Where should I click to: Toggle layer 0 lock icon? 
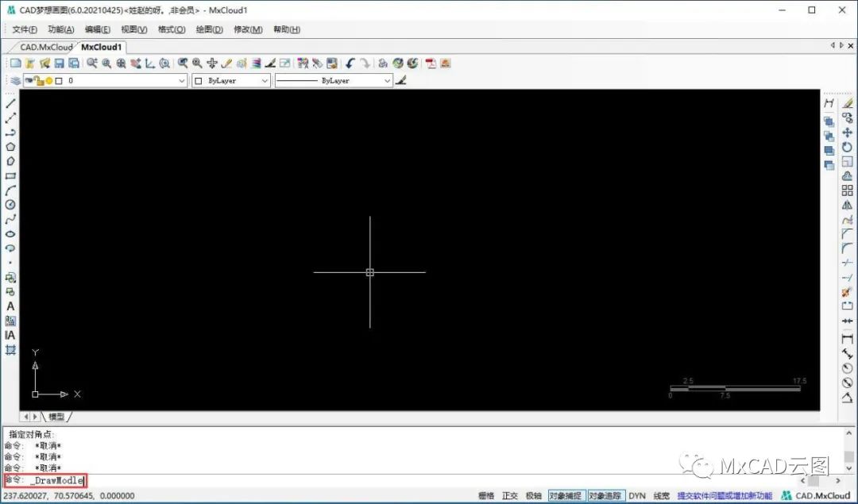click(x=40, y=81)
